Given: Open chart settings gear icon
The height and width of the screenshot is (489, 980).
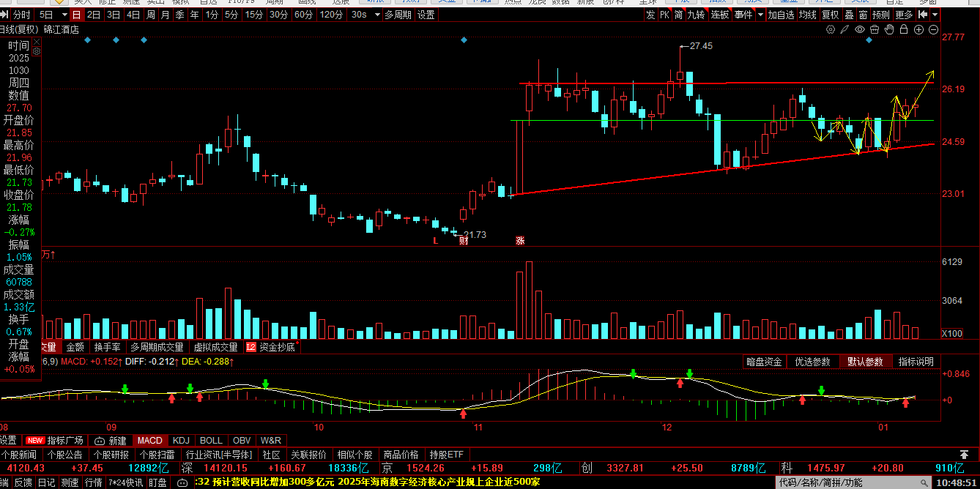Looking at the screenshot, I should 831,29.
